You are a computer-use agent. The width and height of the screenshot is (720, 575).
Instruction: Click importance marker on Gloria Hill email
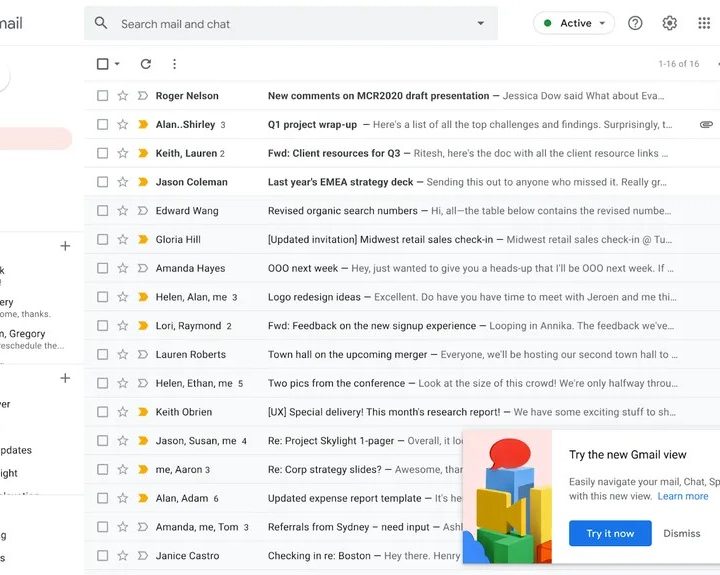point(143,239)
